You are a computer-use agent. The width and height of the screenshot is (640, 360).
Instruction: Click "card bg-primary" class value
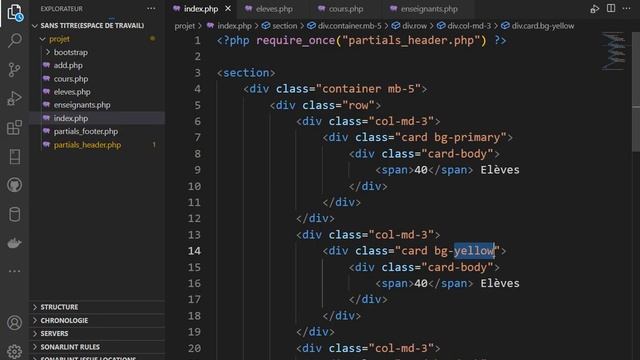click(x=451, y=138)
